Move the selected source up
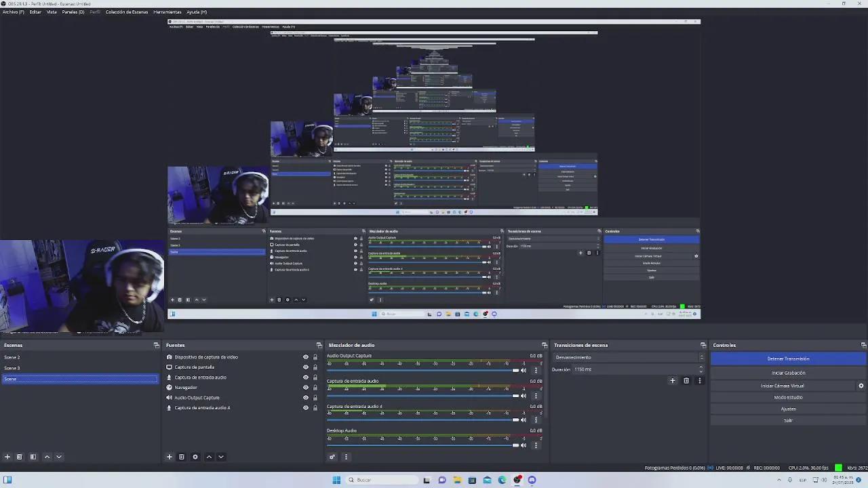 click(209, 457)
